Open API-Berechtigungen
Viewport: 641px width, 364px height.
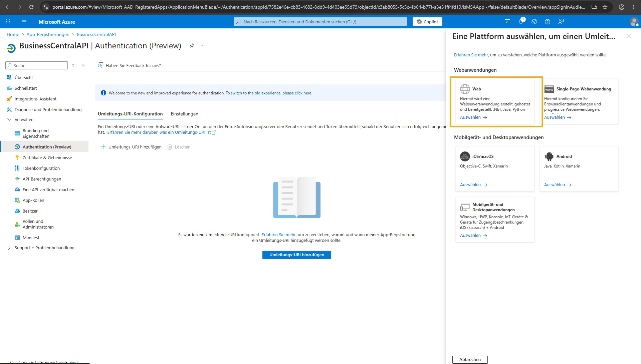point(42,179)
